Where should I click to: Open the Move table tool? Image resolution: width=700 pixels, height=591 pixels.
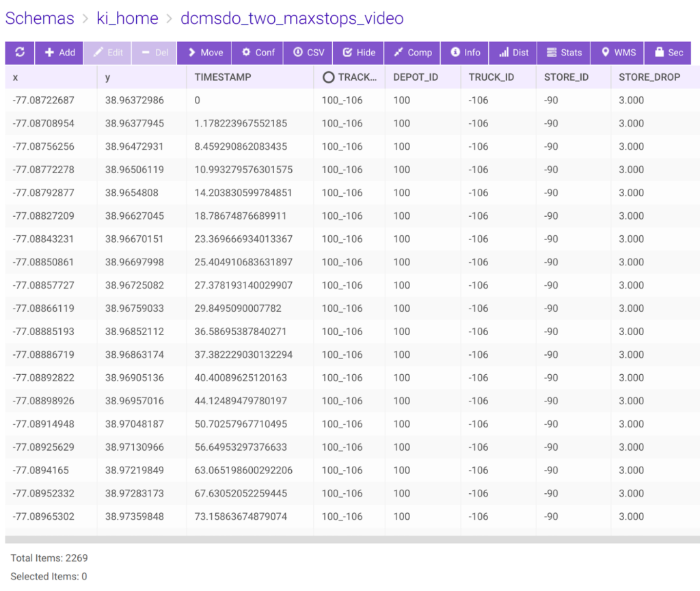[x=204, y=53]
